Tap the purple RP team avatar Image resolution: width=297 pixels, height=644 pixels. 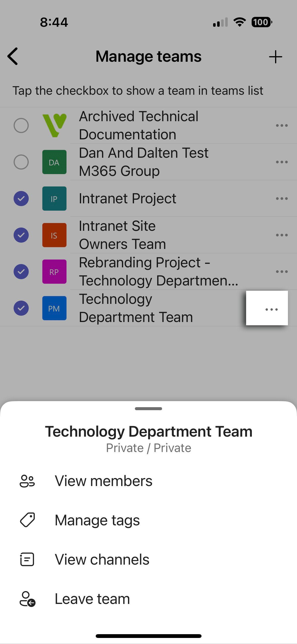(x=54, y=272)
